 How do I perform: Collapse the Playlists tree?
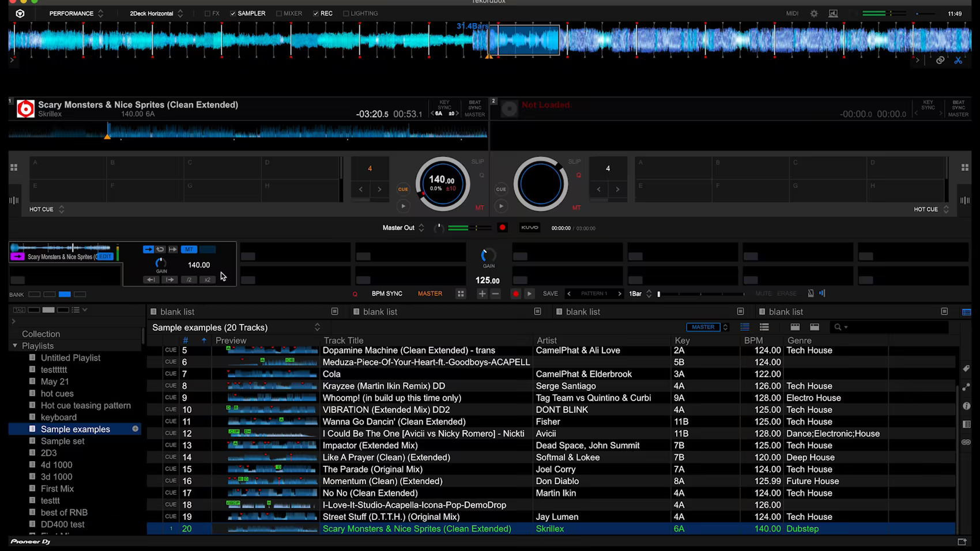click(x=15, y=346)
